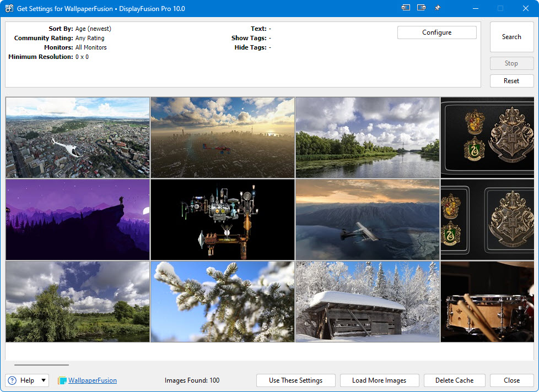Pin the window with the pushpin icon
The height and width of the screenshot is (392, 539).
click(x=437, y=8)
